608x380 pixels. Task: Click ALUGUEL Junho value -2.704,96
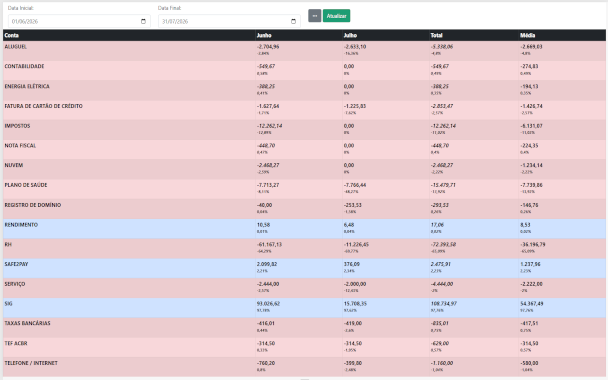[268, 47]
